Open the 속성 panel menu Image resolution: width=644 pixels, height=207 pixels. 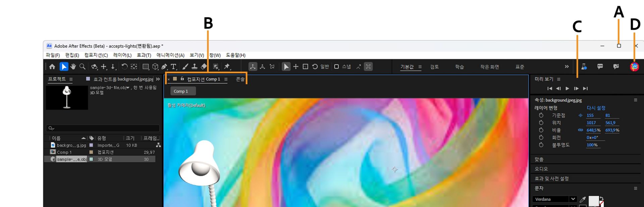(635, 100)
